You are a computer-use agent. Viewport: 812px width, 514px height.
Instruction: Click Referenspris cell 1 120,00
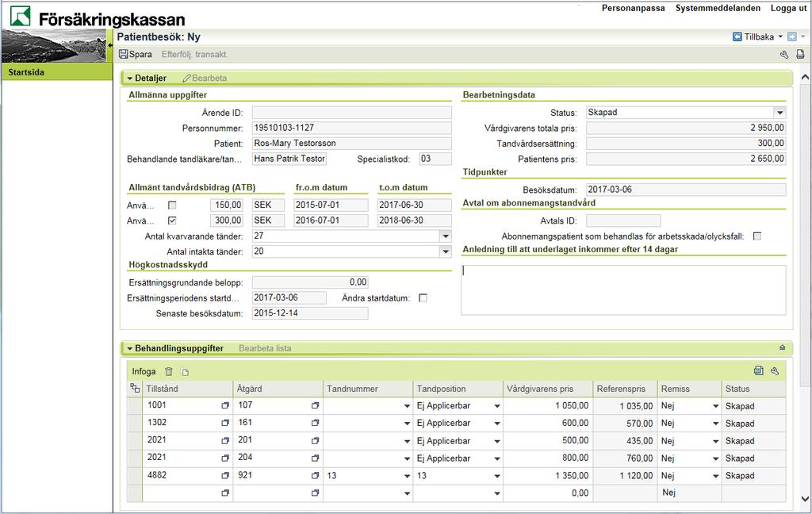pyautogui.click(x=625, y=476)
